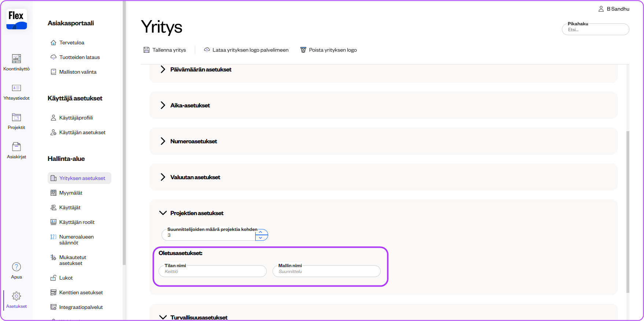The image size is (644, 321).
Task: Click the Pikahaku search field
Action: tap(596, 29)
